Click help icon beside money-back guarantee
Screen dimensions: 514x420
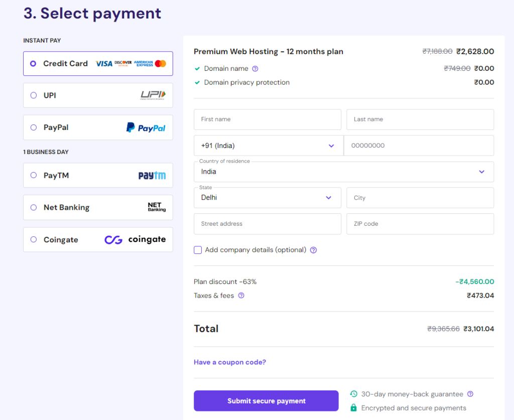pyautogui.click(x=470, y=394)
